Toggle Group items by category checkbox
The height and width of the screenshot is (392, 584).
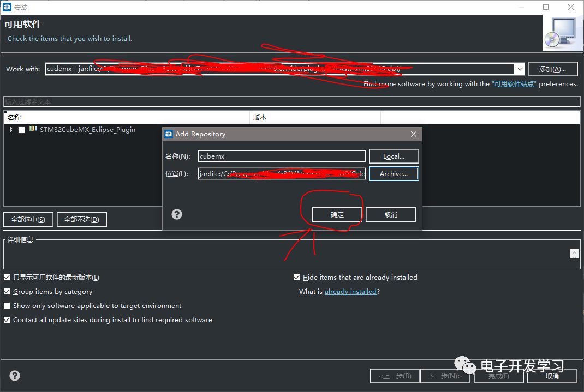click(7, 291)
